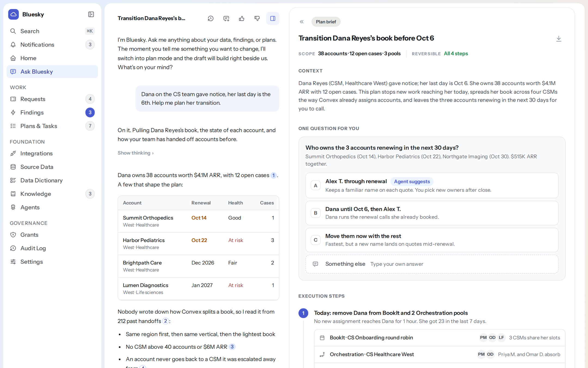Open Grants under Governance
The image size is (588, 368).
pos(52,235)
